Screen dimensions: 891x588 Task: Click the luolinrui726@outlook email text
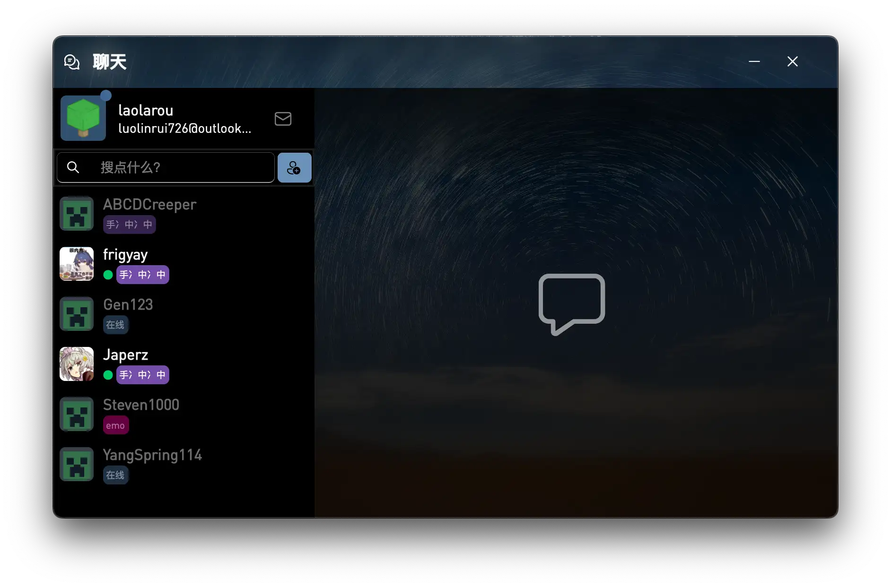pyautogui.click(x=184, y=128)
